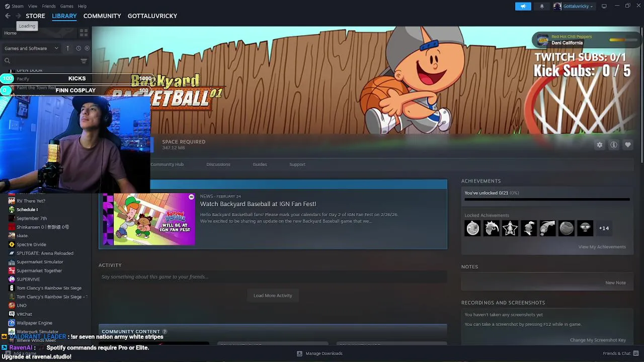Open game settings gear icon
Screen dimensions: 644x362
point(599,145)
